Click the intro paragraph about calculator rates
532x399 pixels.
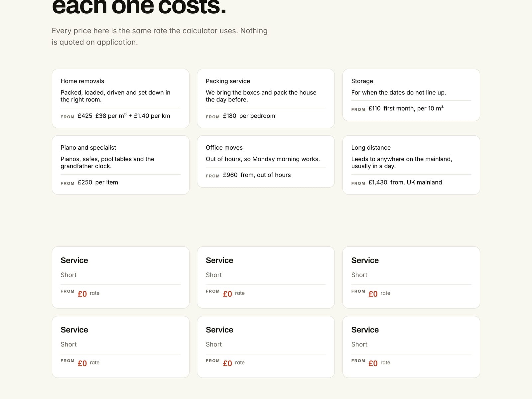click(160, 36)
